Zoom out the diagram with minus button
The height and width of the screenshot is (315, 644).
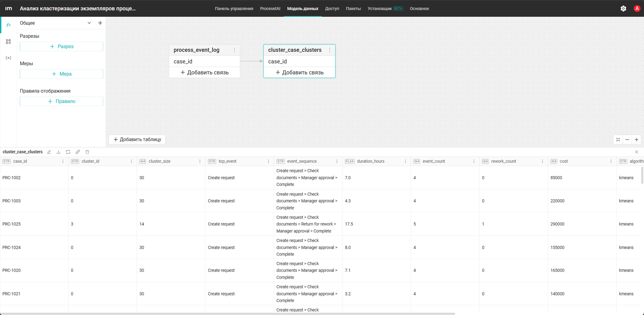tap(627, 140)
